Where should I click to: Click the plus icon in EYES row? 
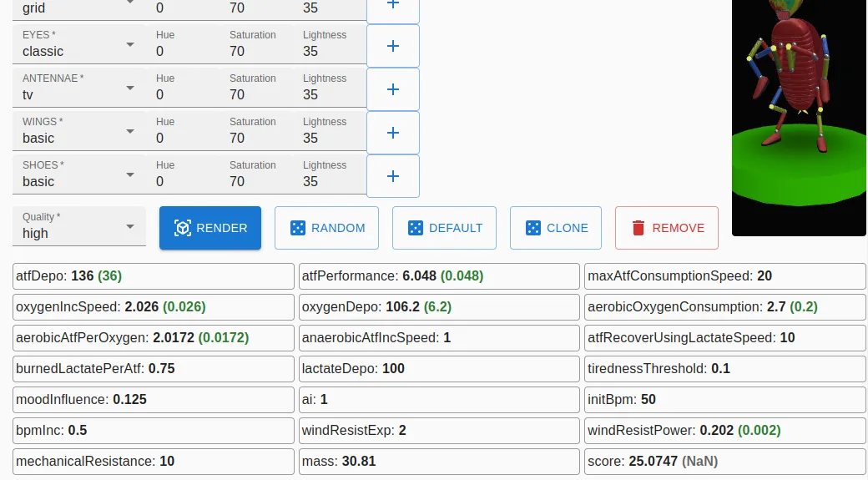(x=393, y=46)
